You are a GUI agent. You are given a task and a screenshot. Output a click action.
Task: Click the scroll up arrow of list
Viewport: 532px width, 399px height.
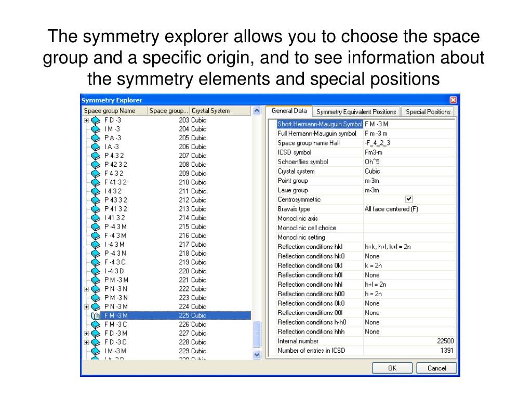tap(257, 111)
